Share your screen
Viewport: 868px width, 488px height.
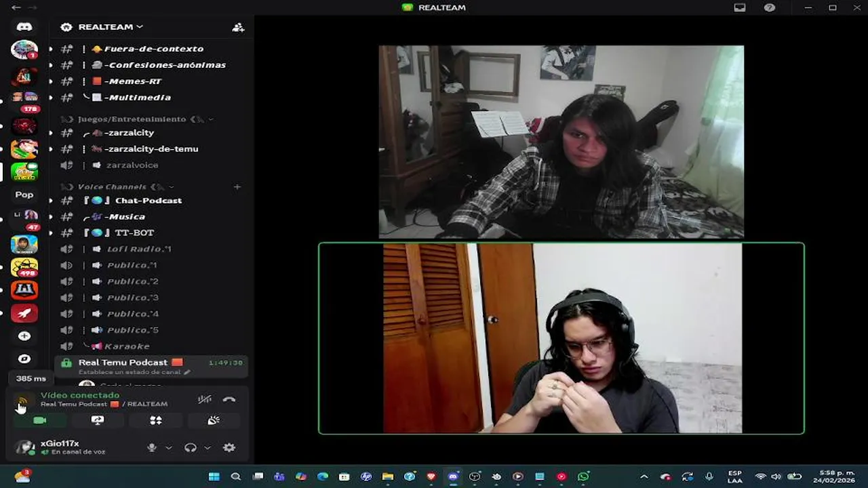tap(98, 420)
